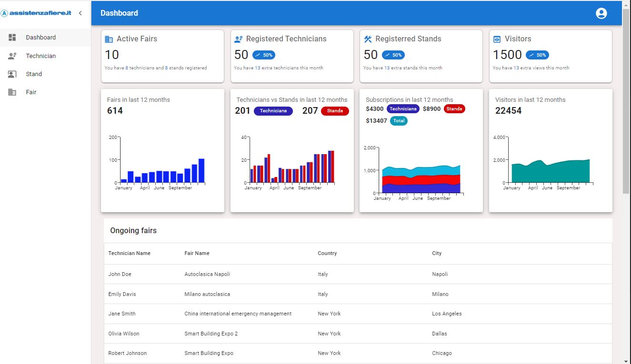Click the Visitors card eye icon
The width and height of the screenshot is (631, 364).
(497, 39)
